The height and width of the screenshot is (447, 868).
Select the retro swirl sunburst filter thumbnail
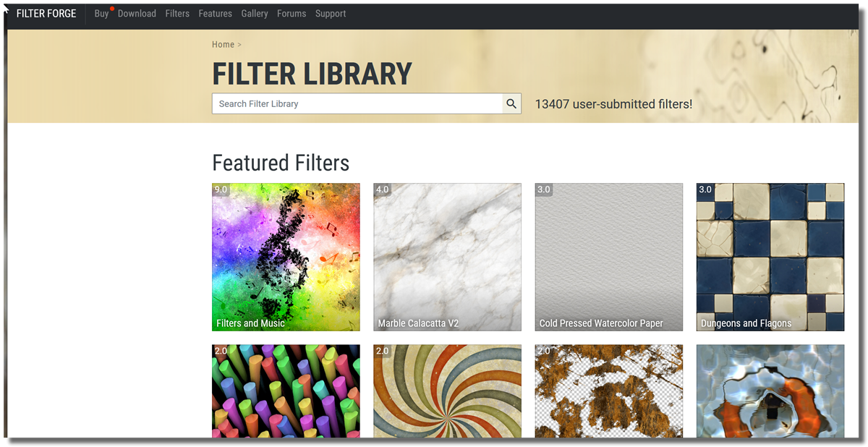(x=447, y=391)
